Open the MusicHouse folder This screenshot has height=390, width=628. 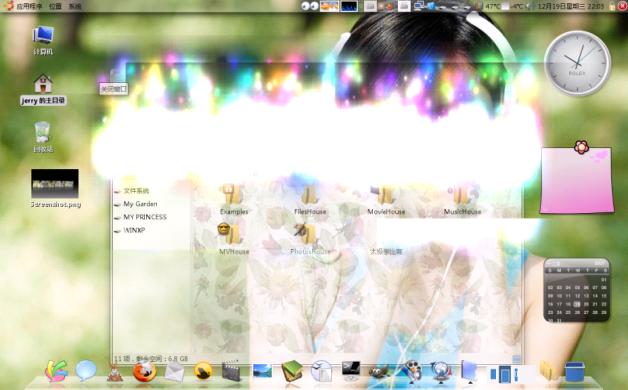point(462,199)
